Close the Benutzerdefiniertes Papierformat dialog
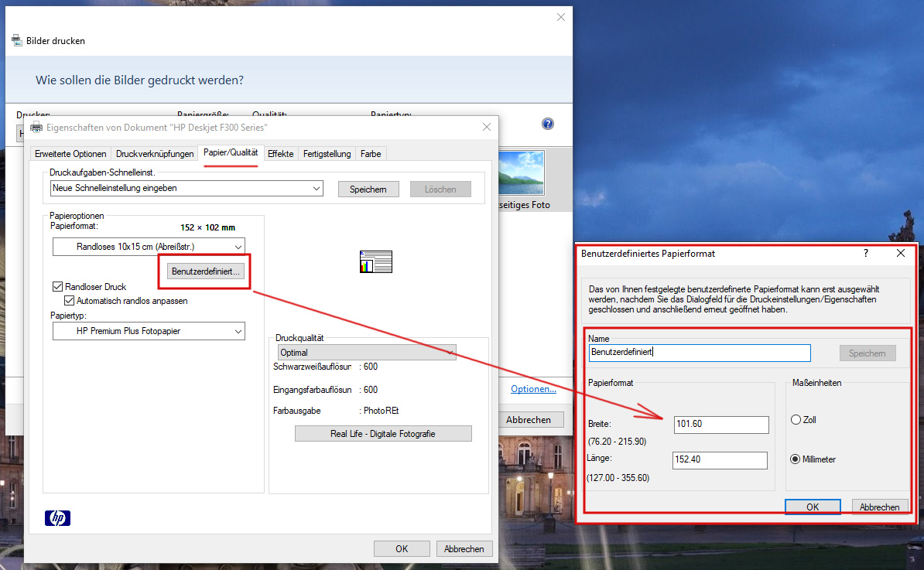This screenshot has width=924, height=570. (901, 253)
